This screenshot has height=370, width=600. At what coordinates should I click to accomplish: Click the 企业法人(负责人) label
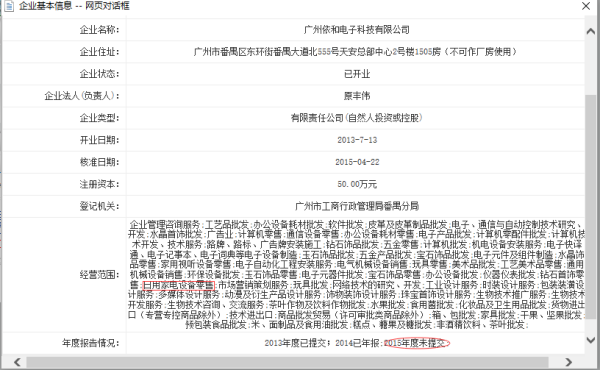pyautogui.click(x=82, y=96)
